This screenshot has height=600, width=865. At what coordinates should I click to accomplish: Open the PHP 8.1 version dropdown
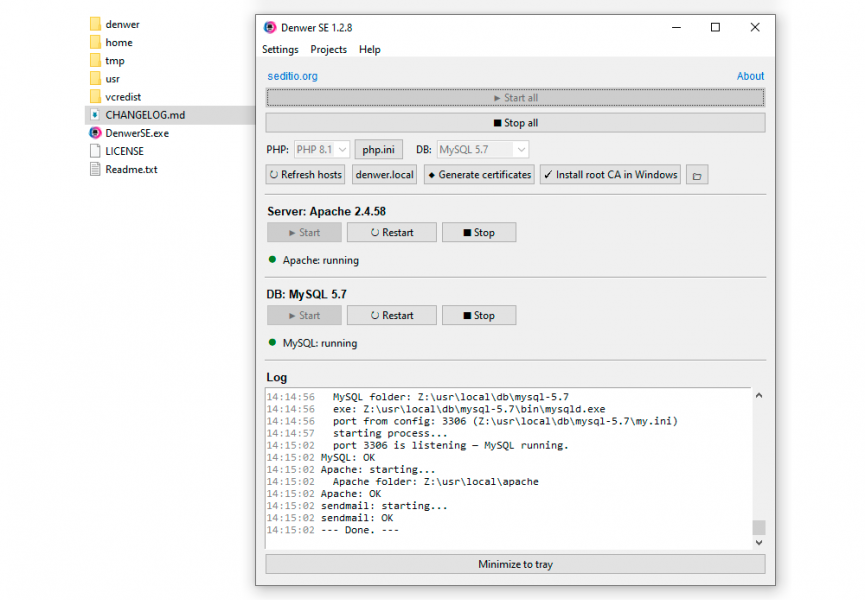click(x=322, y=149)
